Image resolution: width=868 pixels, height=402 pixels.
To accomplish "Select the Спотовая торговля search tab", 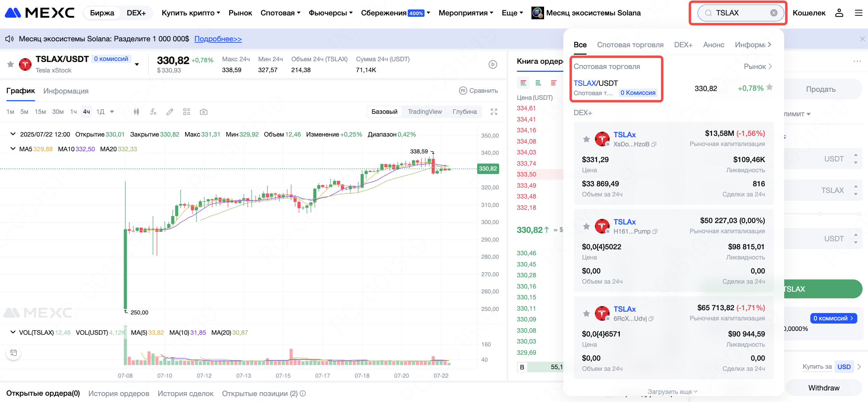I will click(630, 45).
